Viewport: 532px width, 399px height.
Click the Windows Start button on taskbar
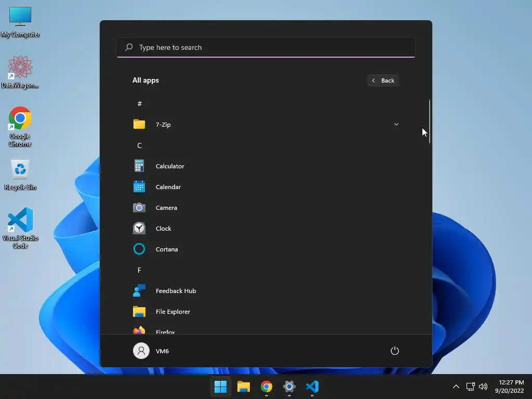pos(220,387)
